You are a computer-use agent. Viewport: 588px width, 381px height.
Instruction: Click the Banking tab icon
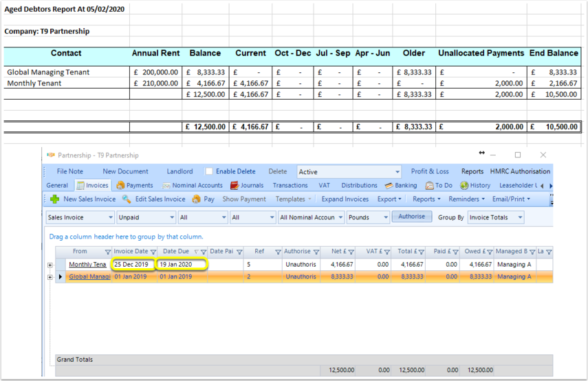(x=389, y=186)
